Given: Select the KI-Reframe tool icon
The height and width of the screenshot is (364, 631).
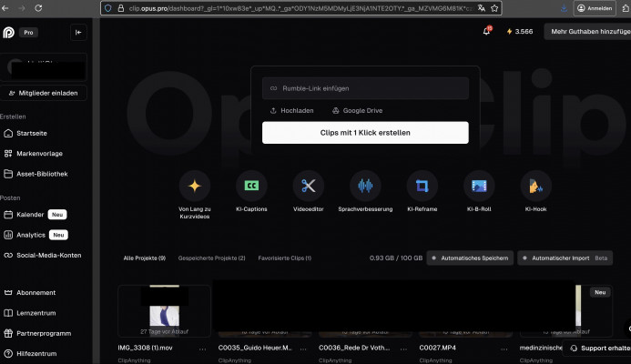Looking at the screenshot, I should [x=422, y=186].
